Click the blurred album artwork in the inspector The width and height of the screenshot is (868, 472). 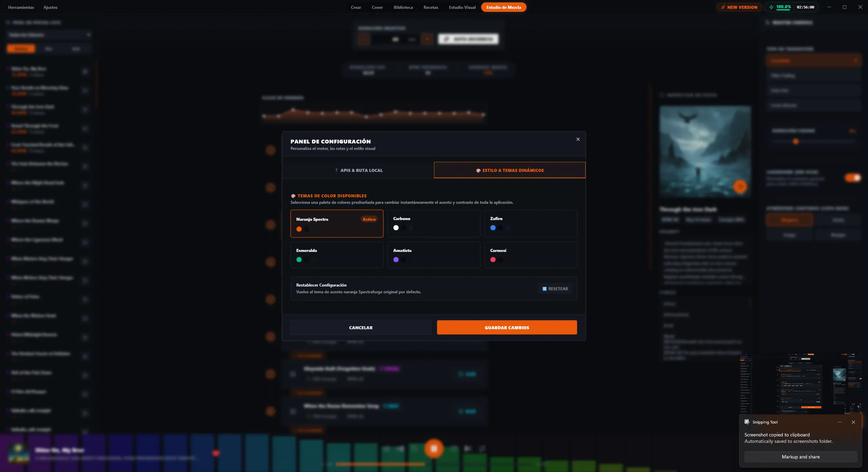(705, 152)
